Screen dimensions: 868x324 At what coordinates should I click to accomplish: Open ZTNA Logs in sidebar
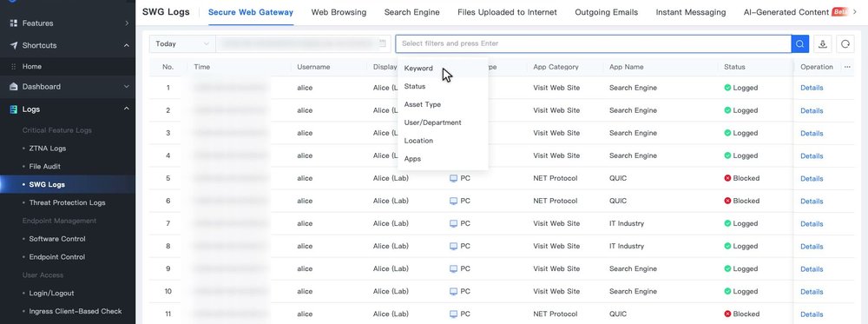click(48, 149)
